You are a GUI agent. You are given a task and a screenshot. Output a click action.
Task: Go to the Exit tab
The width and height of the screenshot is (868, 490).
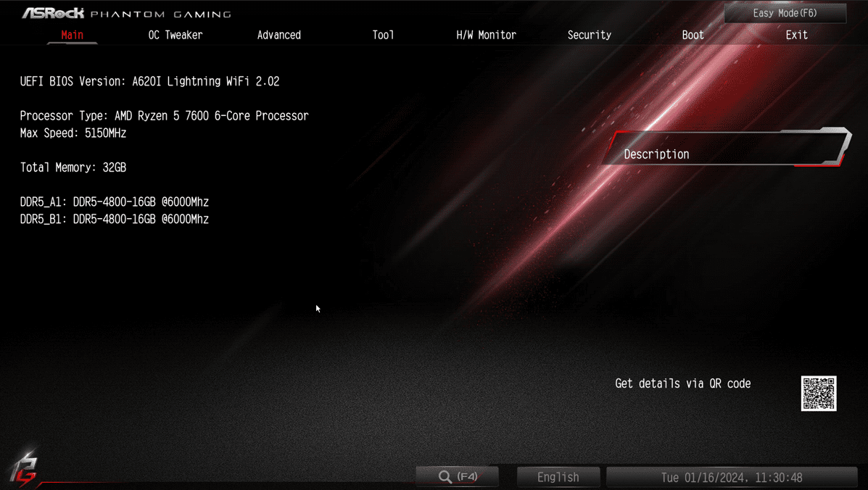coord(797,35)
